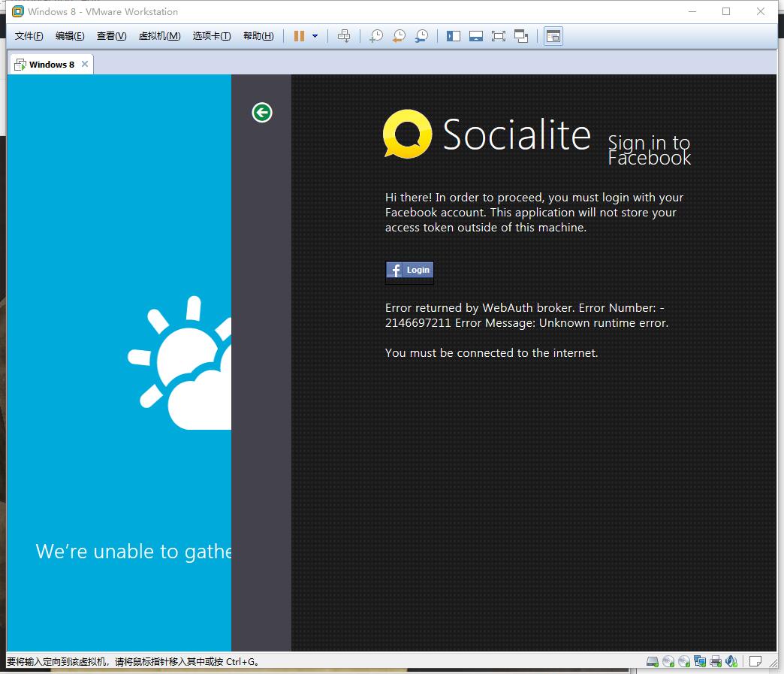Click the sound card status icon
Image resolution: width=784 pixels, height=674 pixels.
pyautogui.click(x=731, y=661)
